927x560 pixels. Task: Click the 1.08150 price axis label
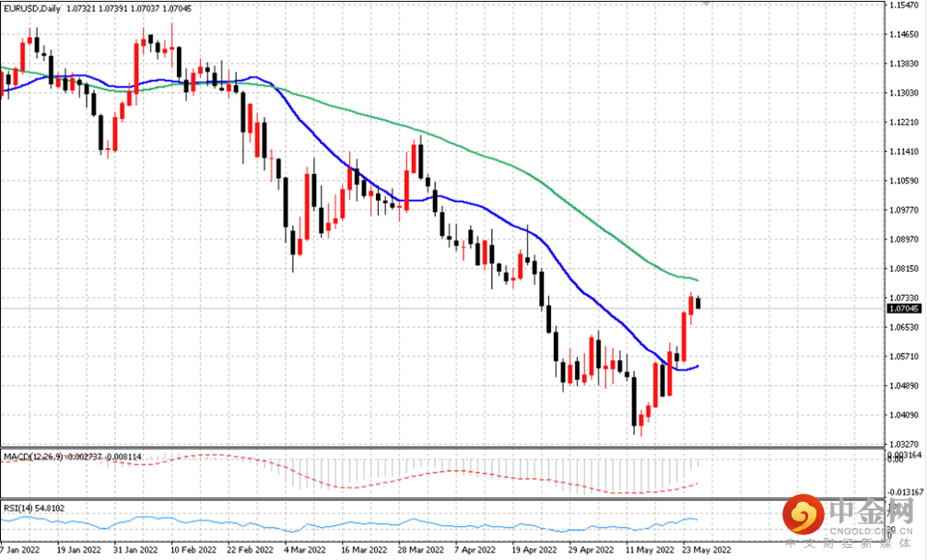(x=905, y=269)
